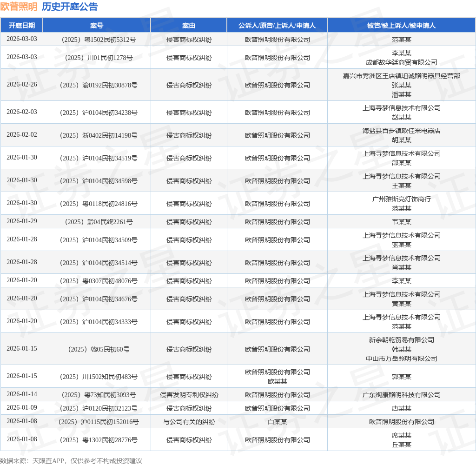Click case number (2025)沪0104民初34519号
The width and height of the screenshot is (476, 465).
click(99, 158)
